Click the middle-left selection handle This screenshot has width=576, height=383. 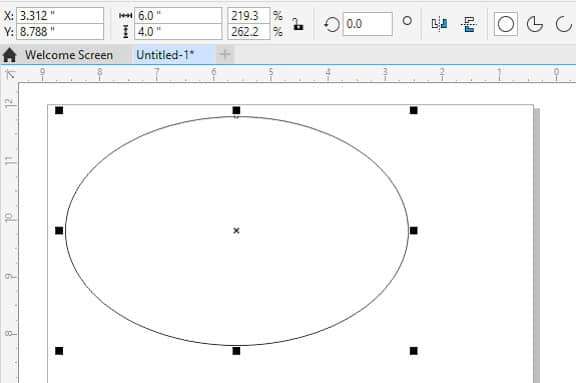[x=59, y=231]
